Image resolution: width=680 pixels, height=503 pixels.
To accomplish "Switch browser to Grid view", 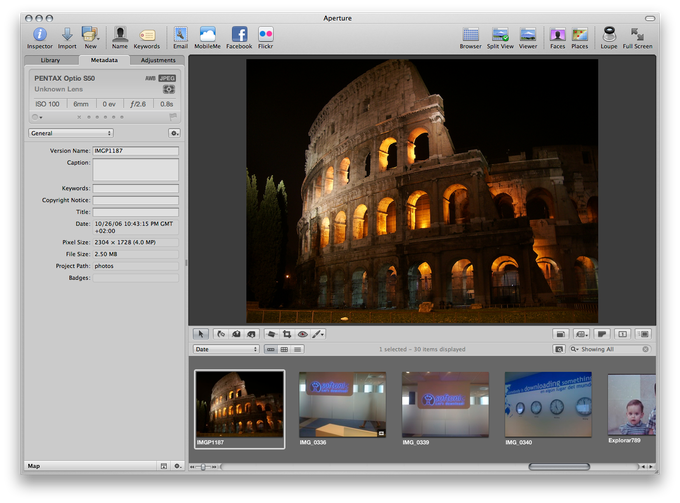I will point(284,349).
